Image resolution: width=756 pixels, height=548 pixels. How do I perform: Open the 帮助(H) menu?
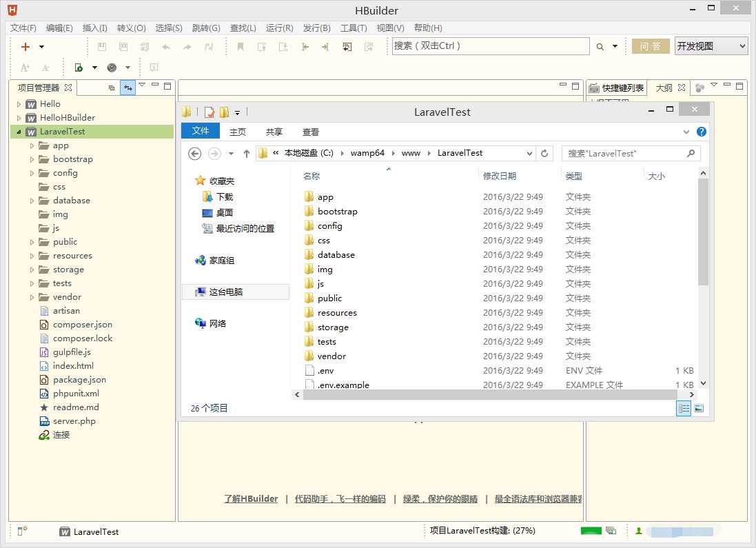pos(428,28)
